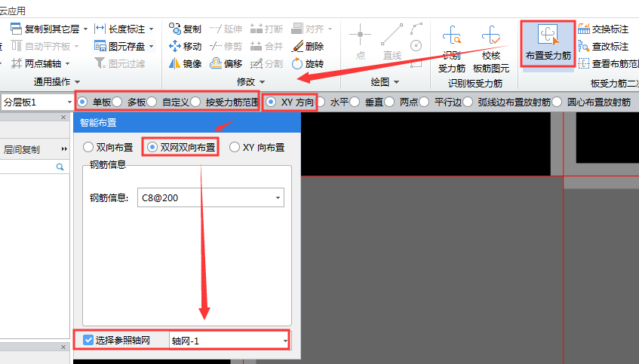Screen dimensions: 639x364
Task: Select the 直线 line drawing tool
Action: point(392,42)
